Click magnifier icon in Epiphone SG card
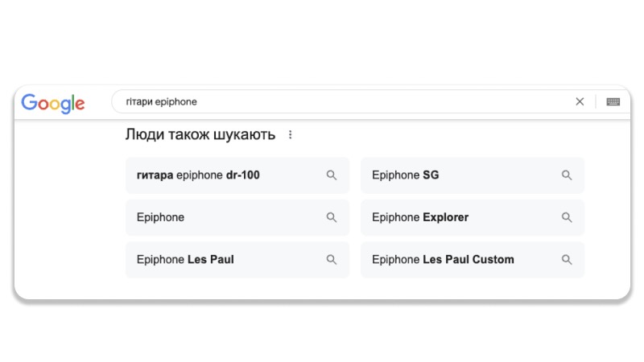Screen dimensions: 644x362 (x=567, y=175)
